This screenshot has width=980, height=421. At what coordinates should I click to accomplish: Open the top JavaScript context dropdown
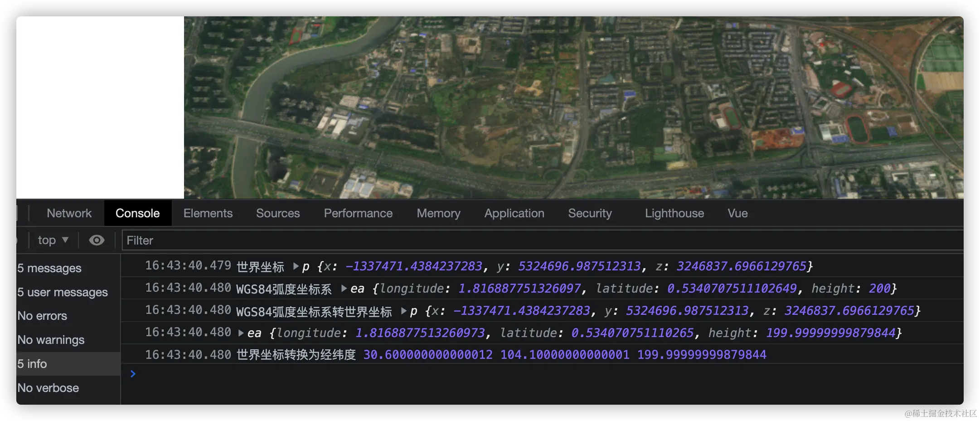53,240
